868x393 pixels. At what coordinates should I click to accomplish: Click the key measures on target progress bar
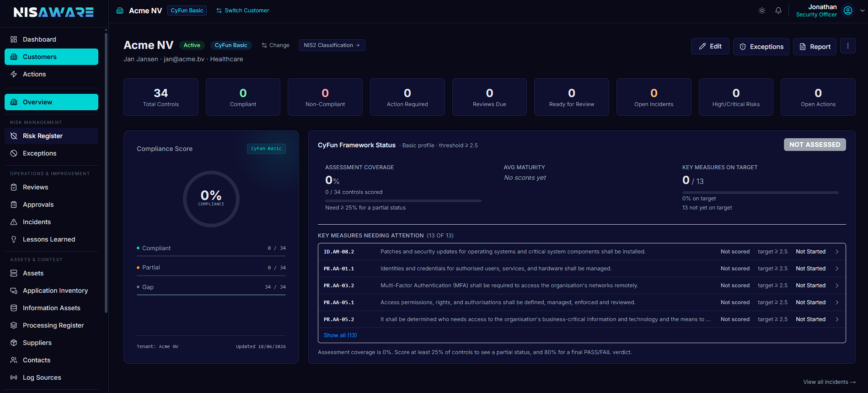(x=760, y=193)
